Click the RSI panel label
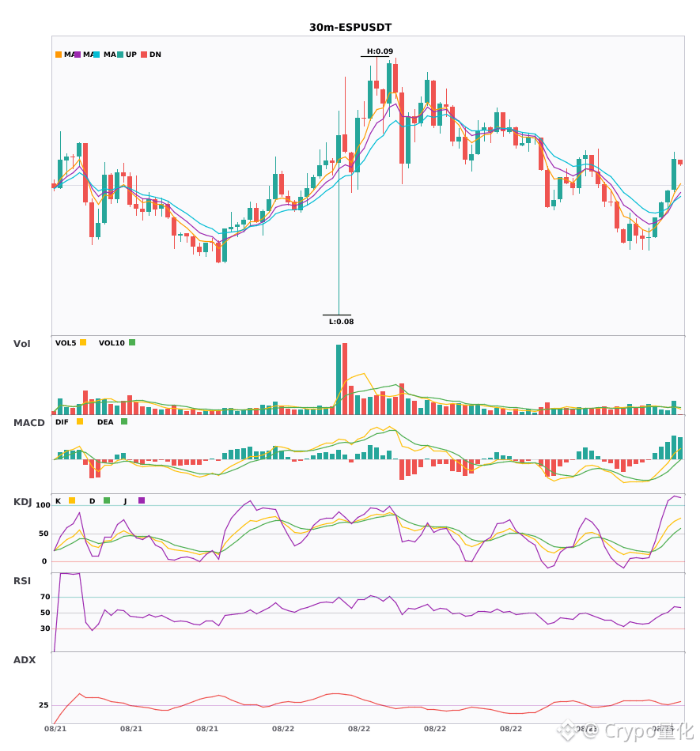 (x=22, y=581)
